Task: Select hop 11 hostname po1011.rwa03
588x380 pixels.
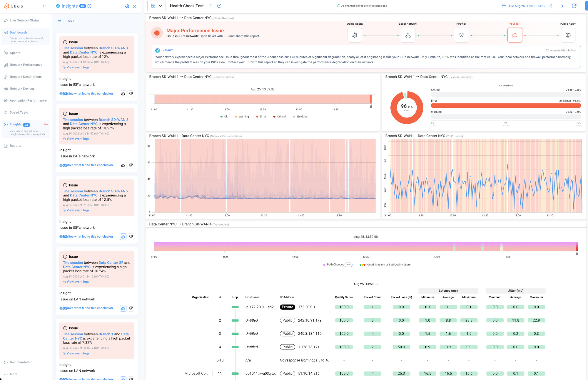Action: coord(261,374)
